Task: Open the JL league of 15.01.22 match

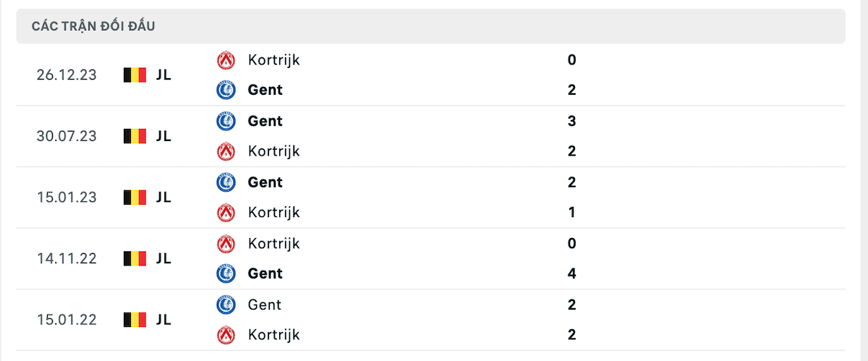Action: (163, 320)
